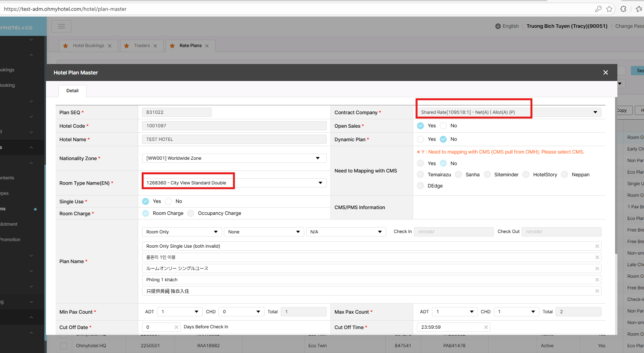
Task: Open the Detail tab in dialog
Action: coord(72,91)
